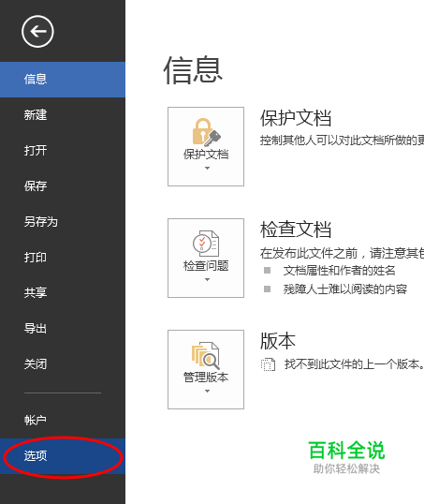Choose 另存为 in the sidebar
Image resolution: width=424 pixels, height=504 pixels.
(63, 222)
